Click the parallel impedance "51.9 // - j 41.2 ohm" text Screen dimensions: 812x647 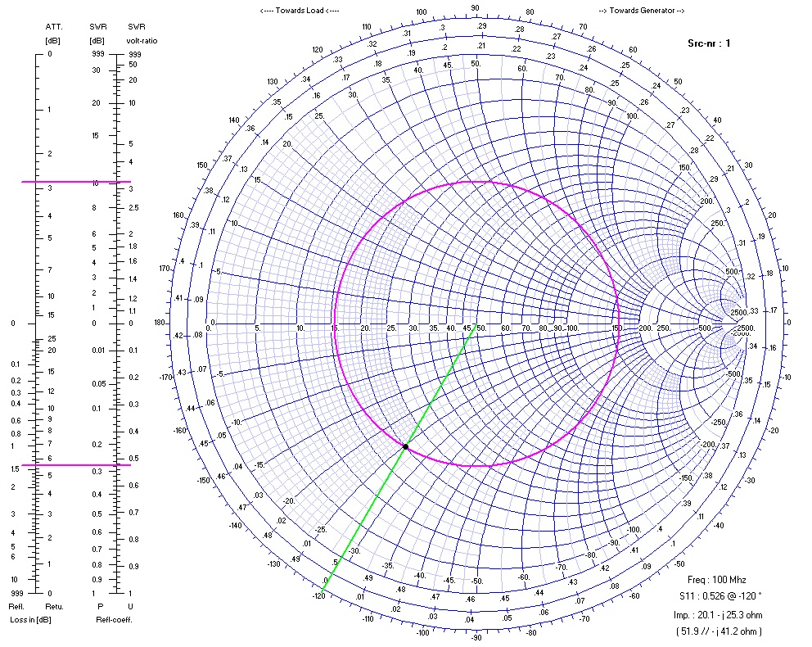coord(711,631)
